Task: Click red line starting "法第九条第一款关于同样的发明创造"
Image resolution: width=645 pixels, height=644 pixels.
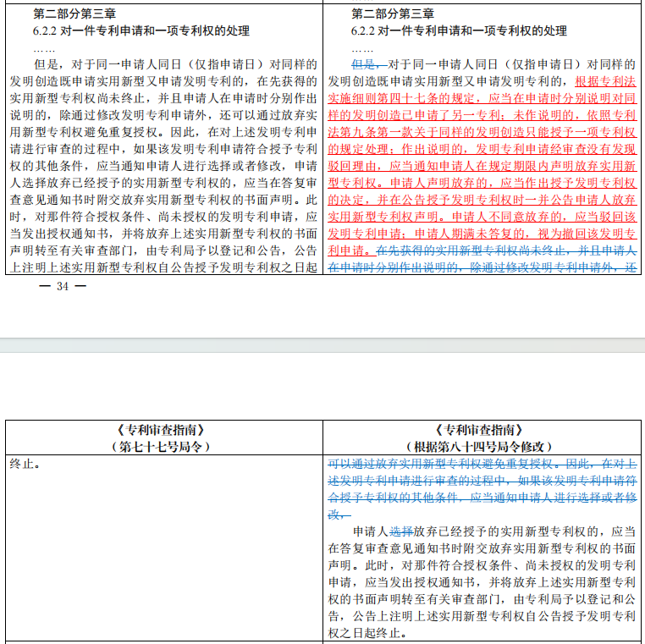Action: (482, 132)
